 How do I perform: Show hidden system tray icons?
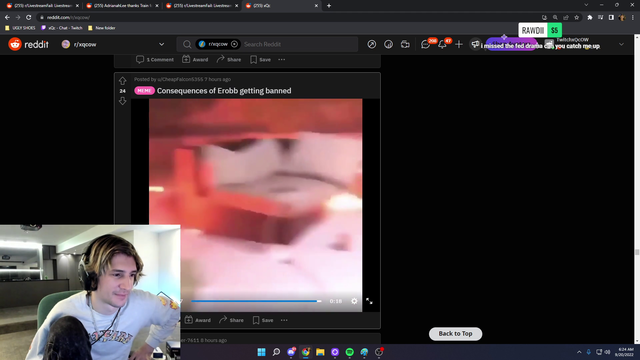coord(579,352)
